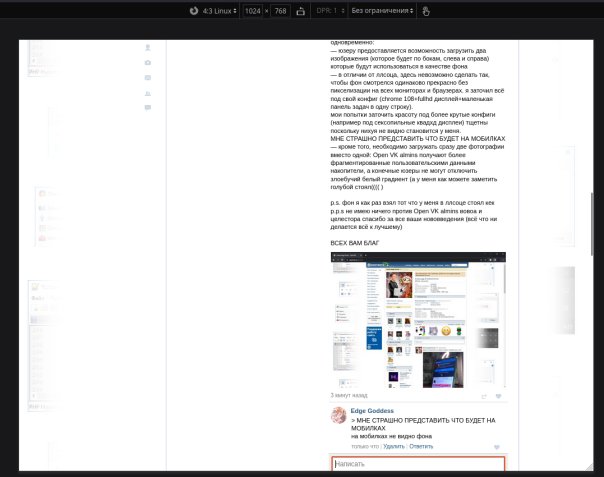Viewport: 604px width, 477px height.
Task: Focus the 'Написать' comment input field
Action: click(x=418, y=464)
